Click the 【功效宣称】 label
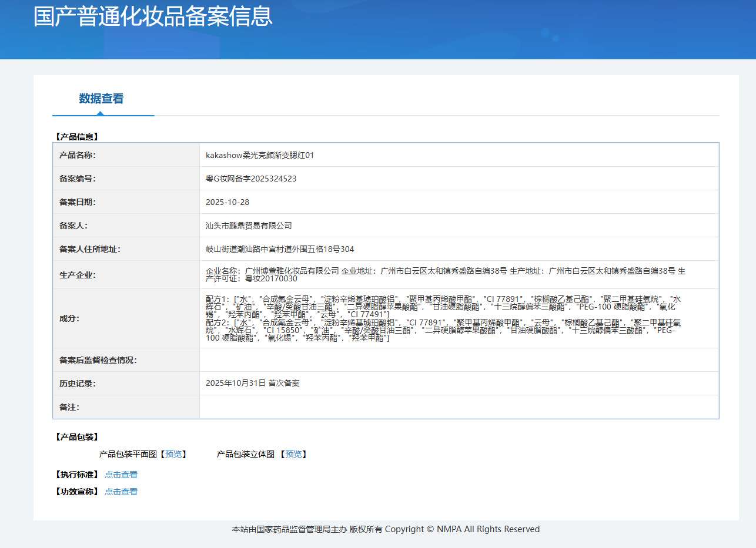The height and width of the screenshot is (548, 756). [x=76, y=492]
